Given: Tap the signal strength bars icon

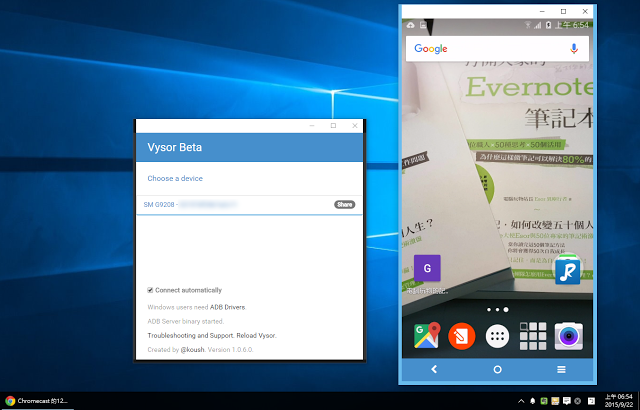Looking at the screenshot, I should 538,25.
